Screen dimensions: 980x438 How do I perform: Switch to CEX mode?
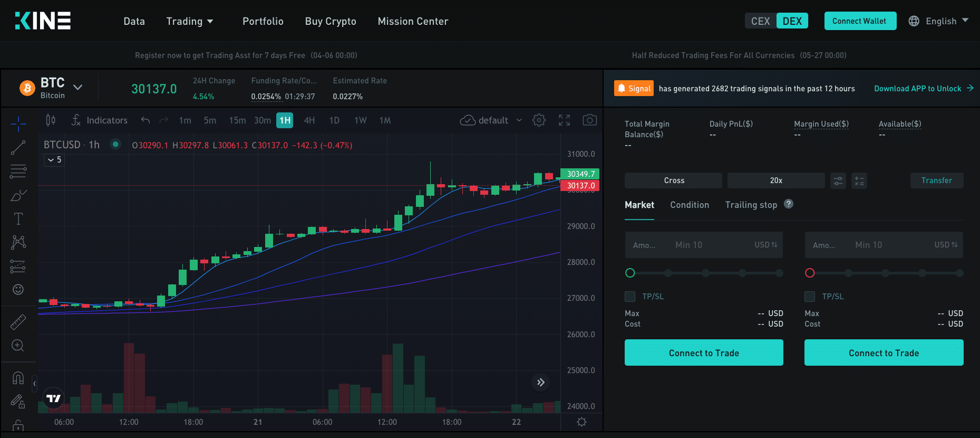click(x=761, y=21)
